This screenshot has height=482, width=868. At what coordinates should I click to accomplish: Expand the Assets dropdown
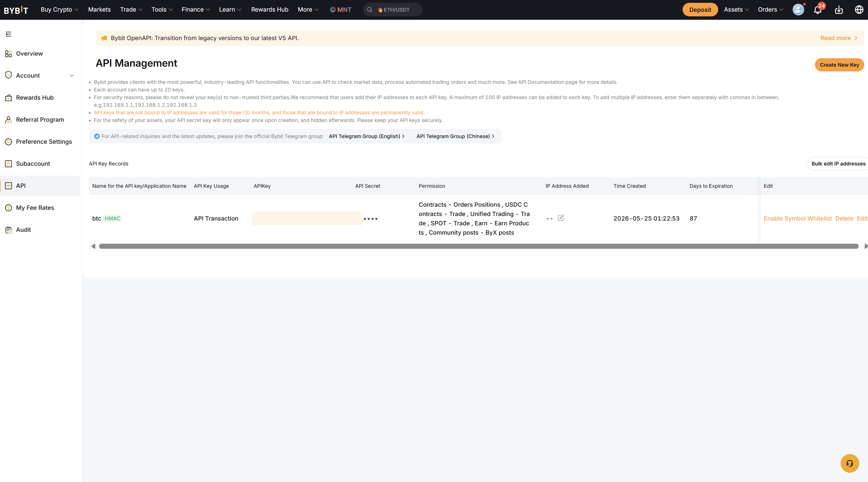point(736,9)
